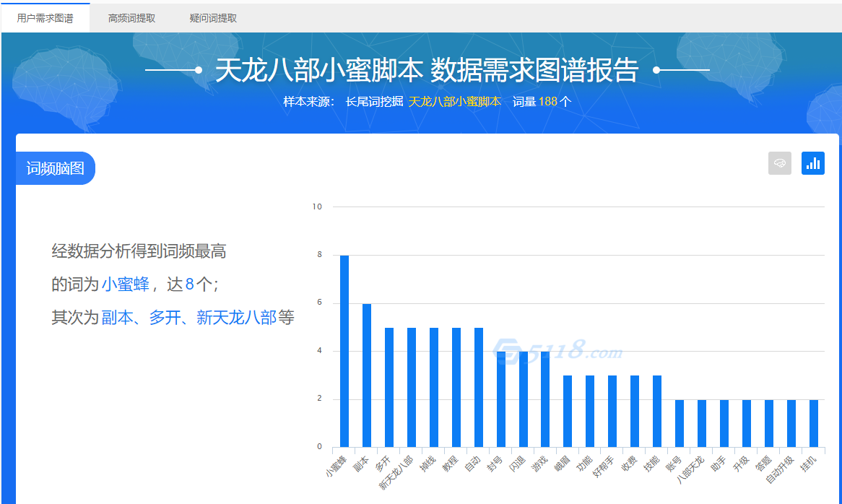This screenshot has height=504, width=842.
Task: Click the 挂机 axis label
Action: tap(809, 464)
